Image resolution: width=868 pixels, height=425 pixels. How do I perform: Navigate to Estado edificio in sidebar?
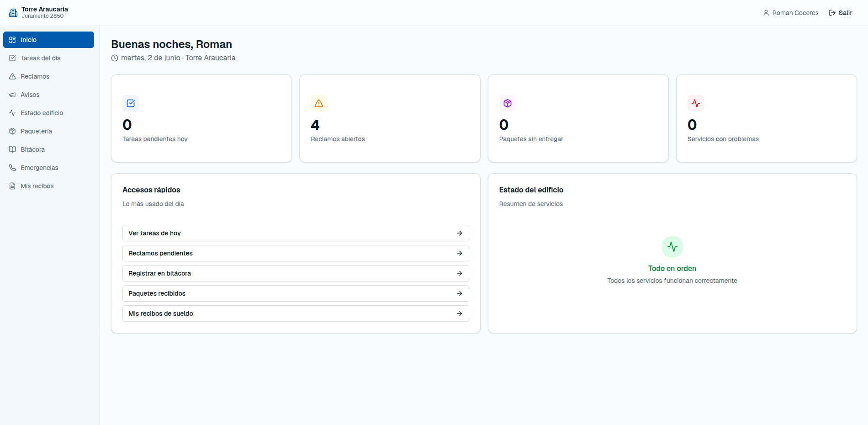pyautogui.click(x=48, y=113)
